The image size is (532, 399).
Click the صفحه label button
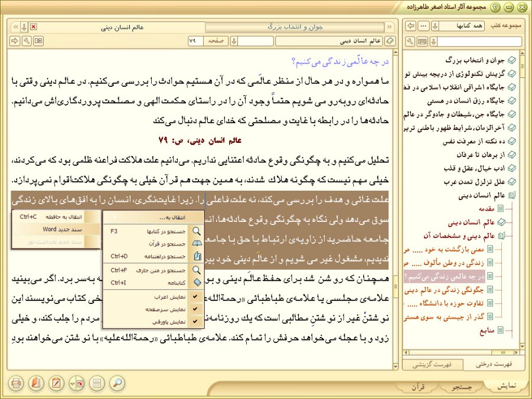click(216, 41)
